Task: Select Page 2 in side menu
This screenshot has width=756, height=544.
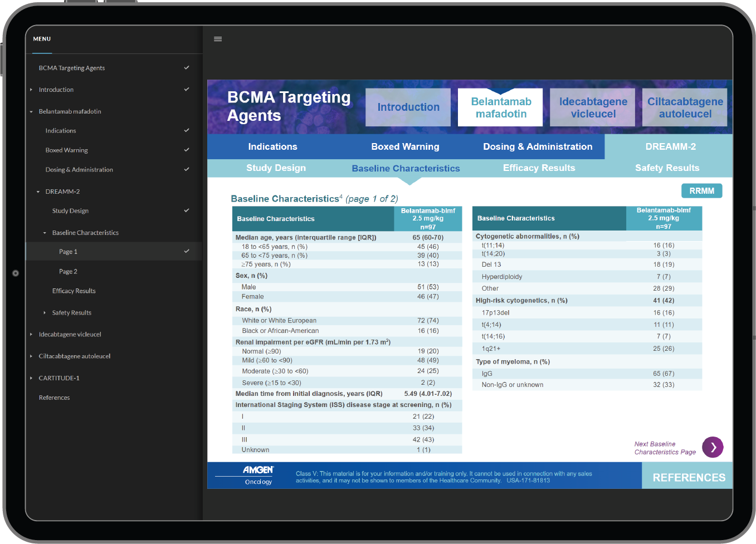Action: tap(68, 271)
